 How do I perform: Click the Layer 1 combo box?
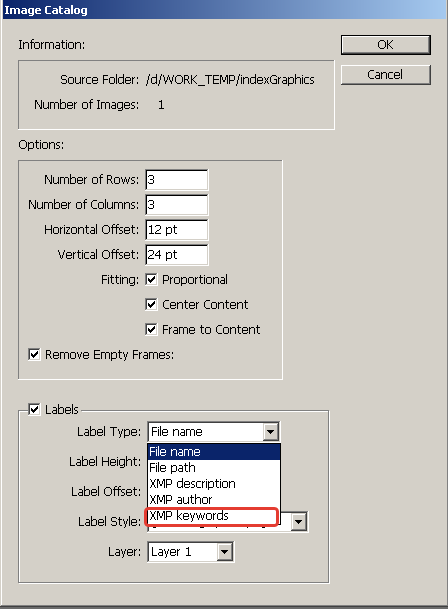point(190,552)
